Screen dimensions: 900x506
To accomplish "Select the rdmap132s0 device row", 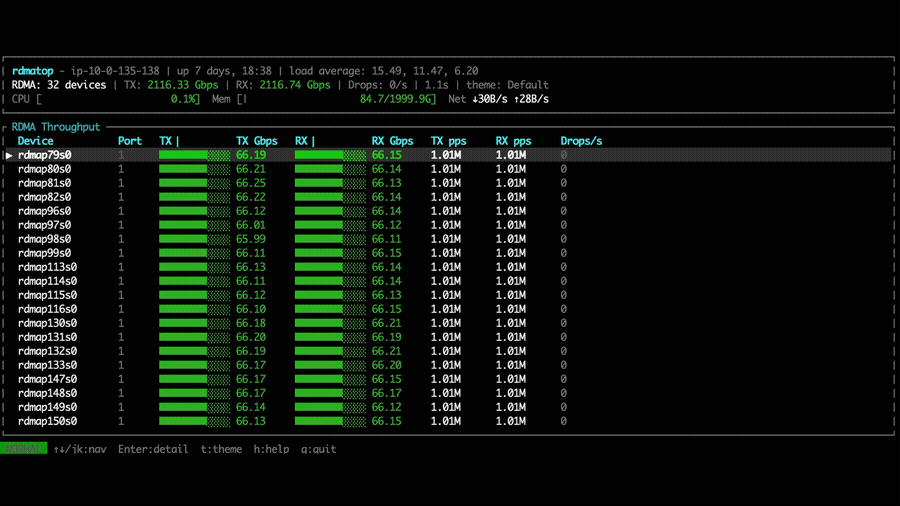I will click(448, 351).
